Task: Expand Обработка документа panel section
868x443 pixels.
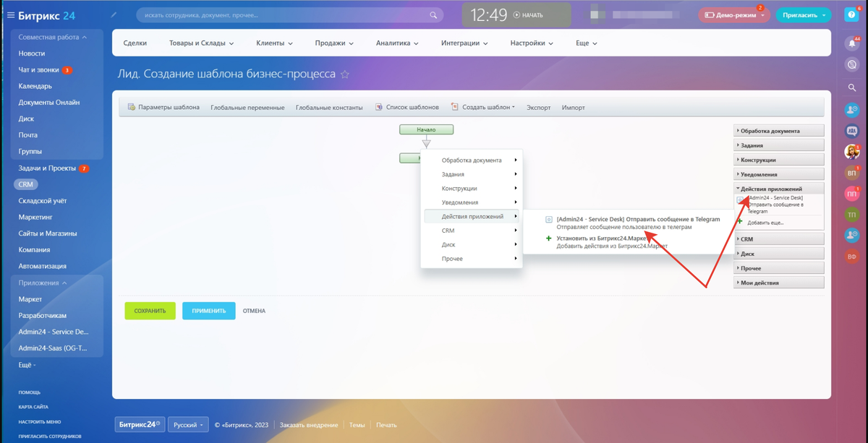Action: point(779,131)
